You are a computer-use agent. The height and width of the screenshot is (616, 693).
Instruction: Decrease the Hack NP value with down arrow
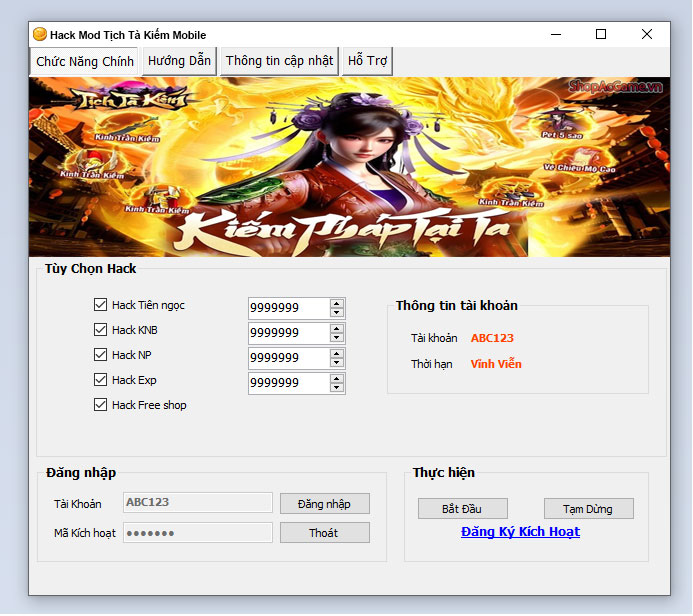(337, 363)
